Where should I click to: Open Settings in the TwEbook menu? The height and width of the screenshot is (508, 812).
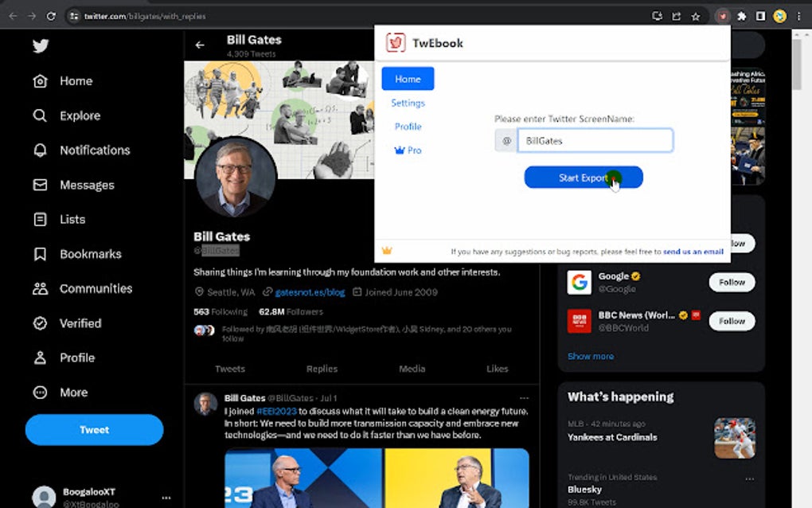click(x=408, y=103)
